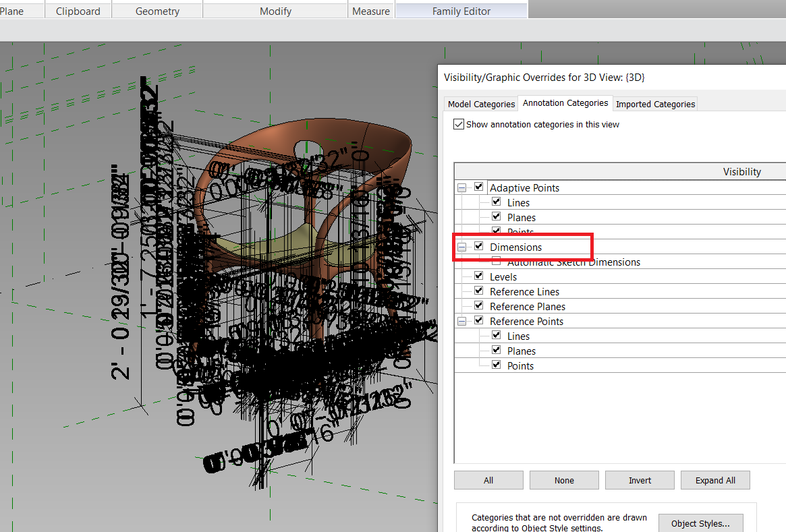Open the Modify ribbon panel

tap(276, 11)
